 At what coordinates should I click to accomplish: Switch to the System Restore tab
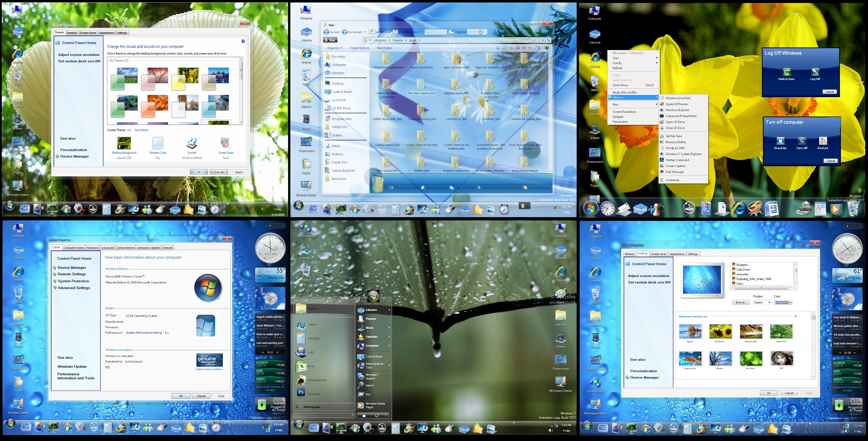pos(125,248)
